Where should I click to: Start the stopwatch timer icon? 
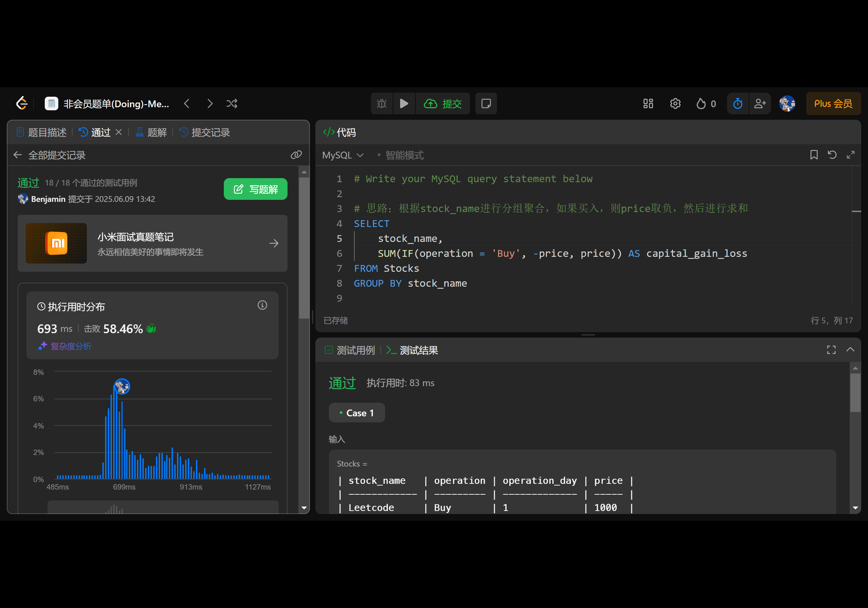737,104
